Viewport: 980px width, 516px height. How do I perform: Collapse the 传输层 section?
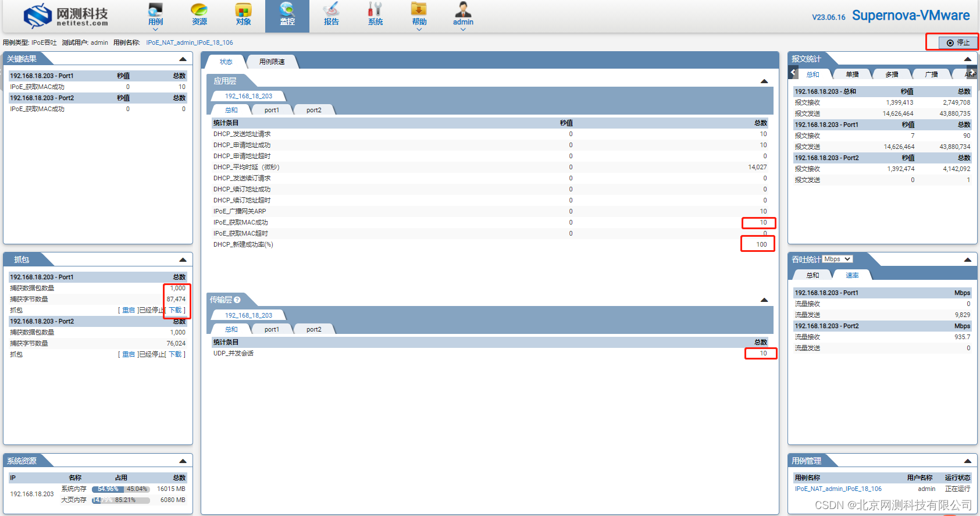click(764, 300)
